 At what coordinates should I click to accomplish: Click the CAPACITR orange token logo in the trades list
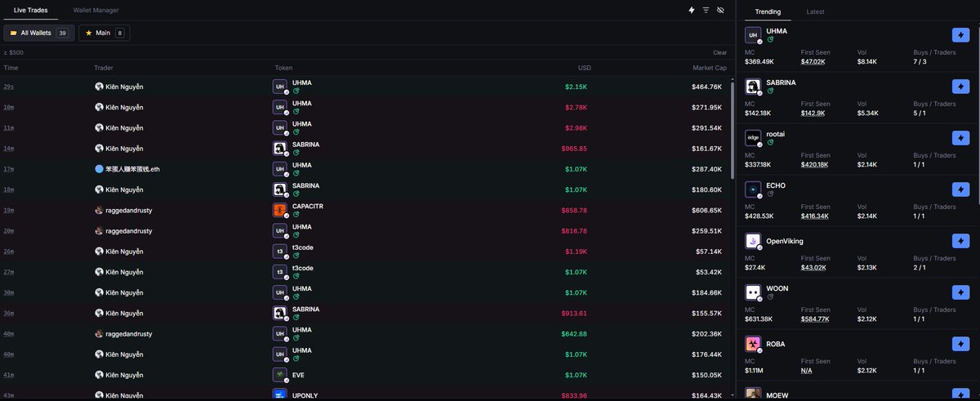(x=279, y=210)
